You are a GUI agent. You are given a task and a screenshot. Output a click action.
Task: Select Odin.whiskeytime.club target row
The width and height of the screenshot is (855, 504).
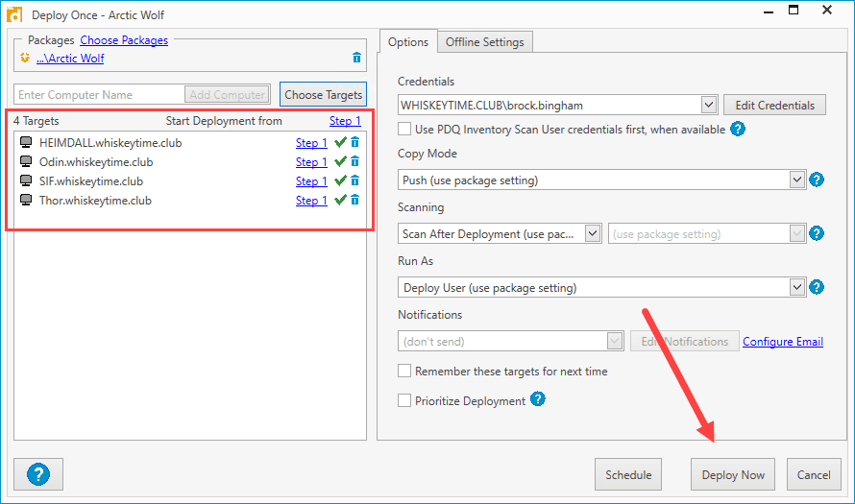[x=190, y=162]
